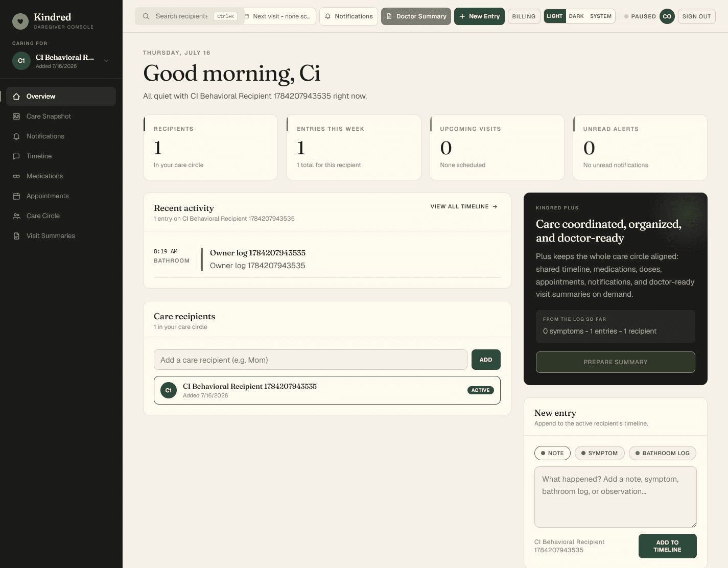728x568 pixels.
Task: Click the Timeline chat bubble icon
Action: point(16,156)
